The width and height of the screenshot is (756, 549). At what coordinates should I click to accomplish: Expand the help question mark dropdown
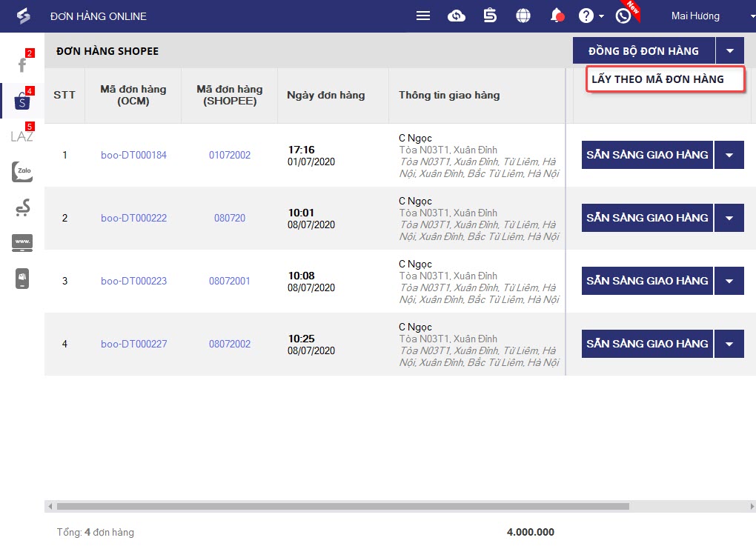pyautogui.click(x=591, y=16)
